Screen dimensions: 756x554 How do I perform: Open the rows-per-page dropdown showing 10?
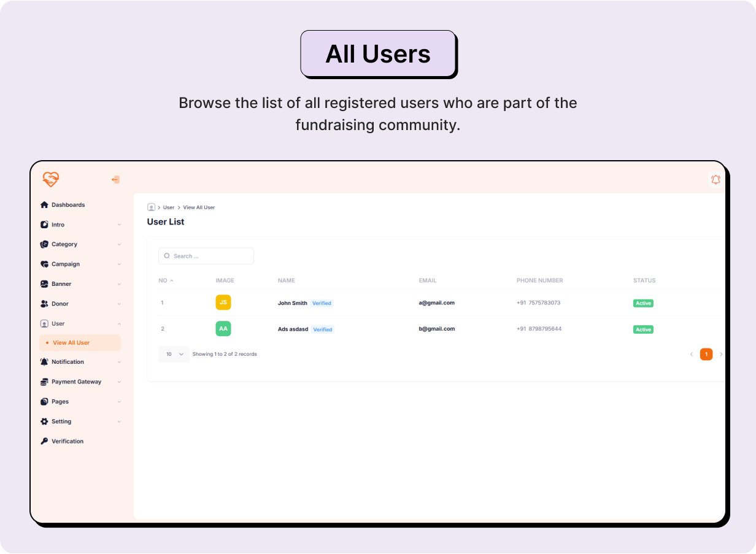coord(174,354)
